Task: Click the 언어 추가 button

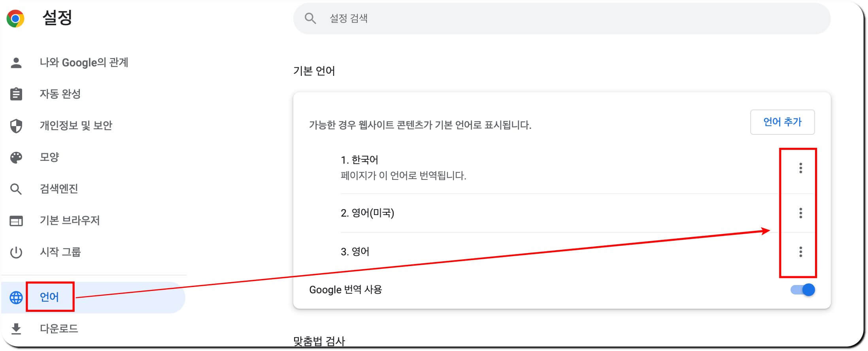Action: tap(782, 122)
